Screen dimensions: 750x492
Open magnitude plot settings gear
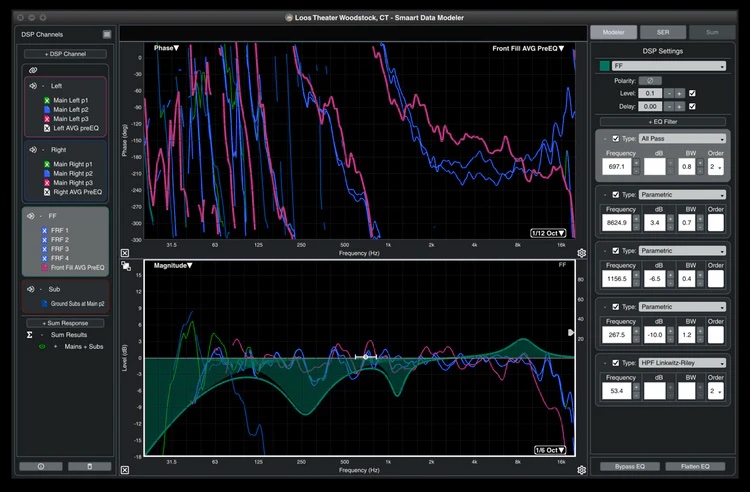[582, 469]
